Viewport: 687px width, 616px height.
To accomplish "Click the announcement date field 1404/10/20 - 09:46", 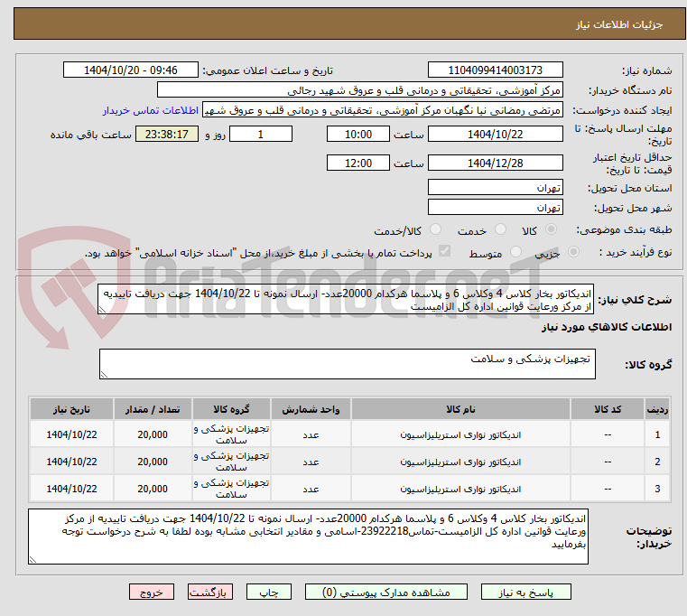I will point(131,70).
